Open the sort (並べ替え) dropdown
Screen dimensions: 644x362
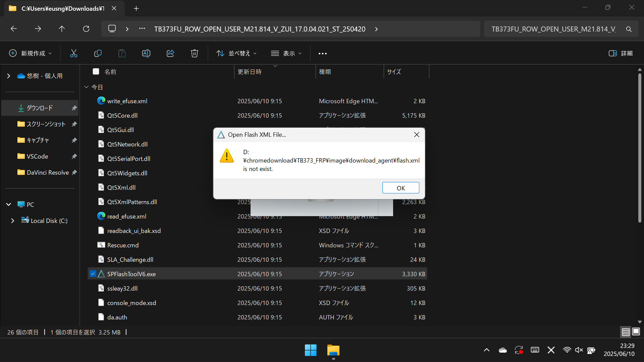pyautogui.click(x=236, y=53)
